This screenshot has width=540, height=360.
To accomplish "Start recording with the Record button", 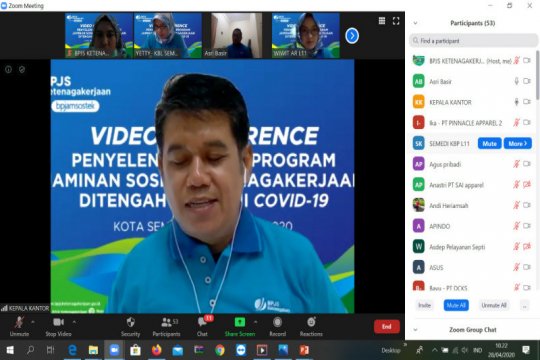I will pyautogui.click(x=278, y=326).
